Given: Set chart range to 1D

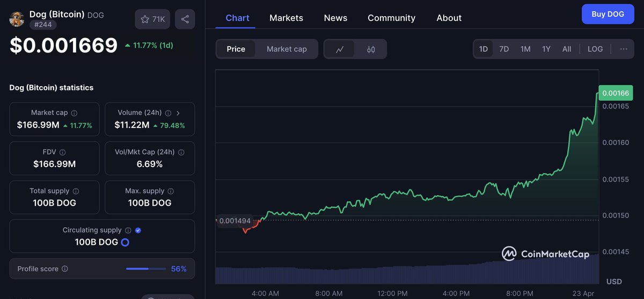Looking at the screenshot, I should point(483,49).
